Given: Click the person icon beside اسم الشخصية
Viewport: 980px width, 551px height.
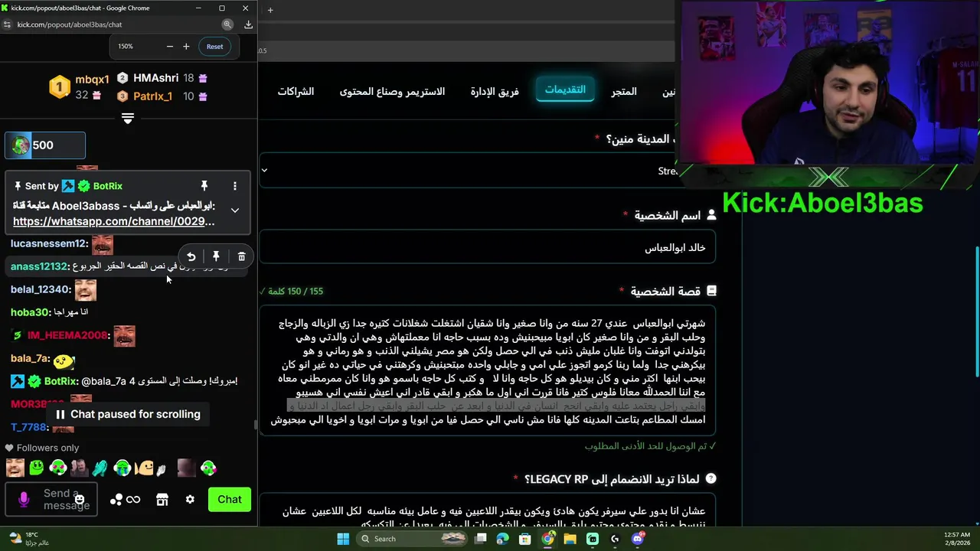Looking at the screenshot, I should pyautogui.click(x=711, y=216).
